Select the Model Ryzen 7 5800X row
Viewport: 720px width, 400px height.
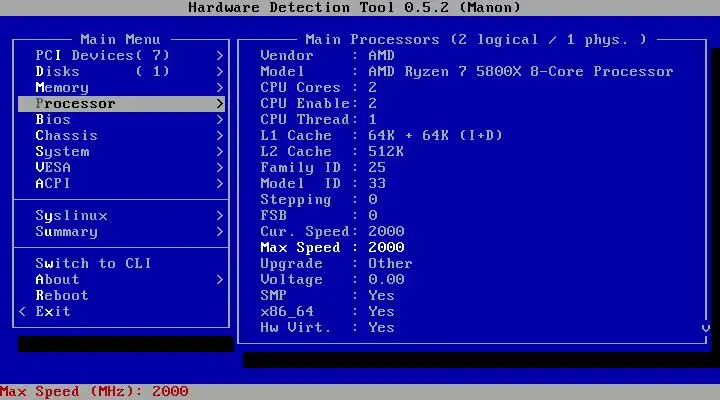point(467,72)
